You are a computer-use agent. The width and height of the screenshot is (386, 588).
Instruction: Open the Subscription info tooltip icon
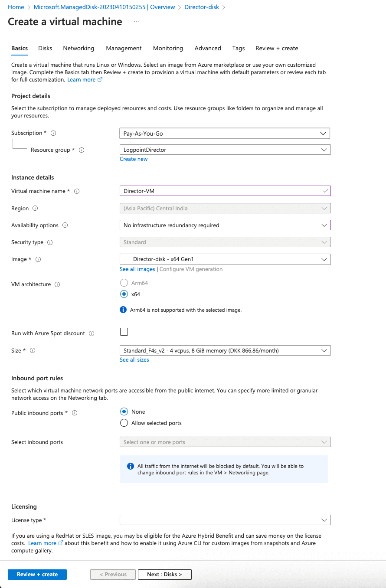pyautogui.click(x=53, y=133)
